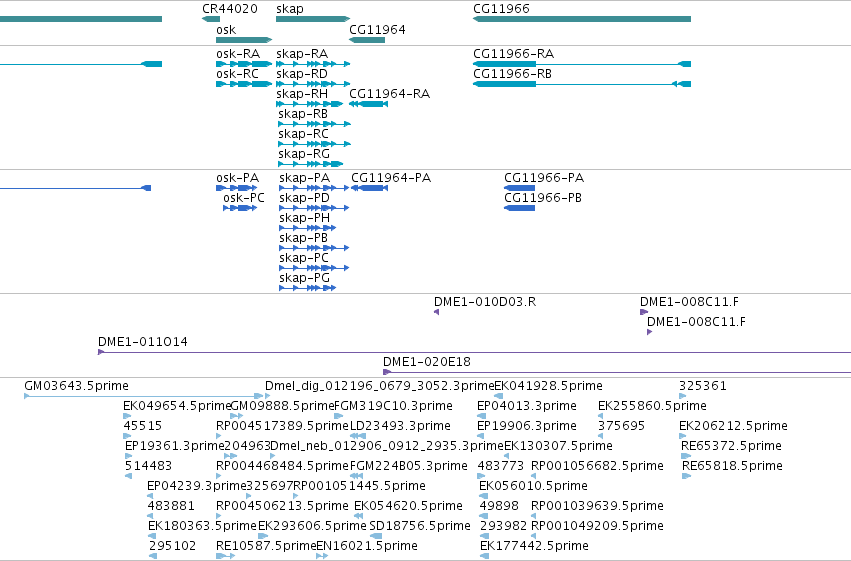Viewport: 851px width, 561px height.
Task: Open protein skap-PA
Action: click(304, 178)
